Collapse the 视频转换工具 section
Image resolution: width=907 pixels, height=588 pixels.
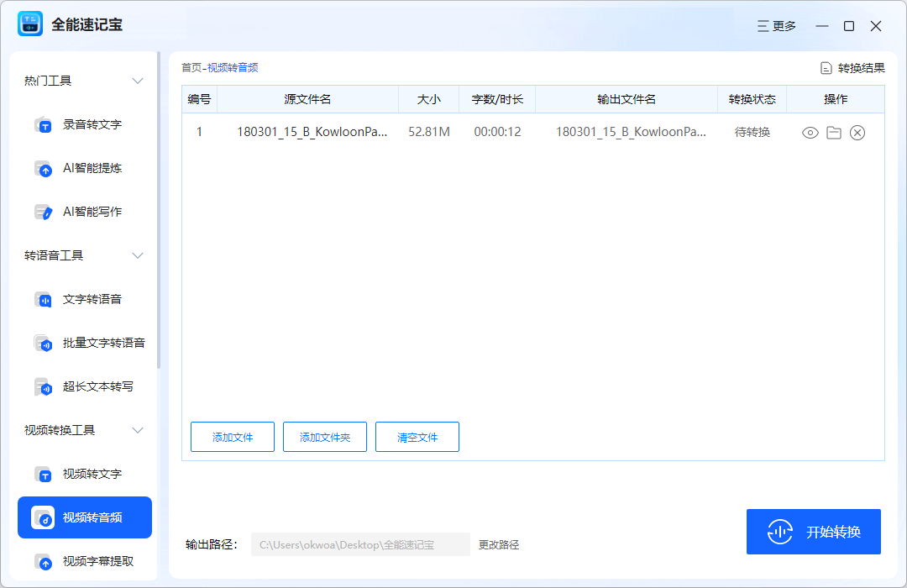[137, 429]
